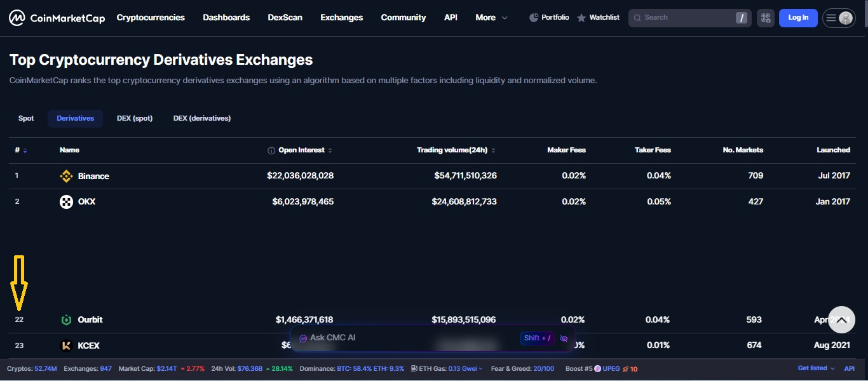Click the OKX logo icon

click(x=66, y=202)
